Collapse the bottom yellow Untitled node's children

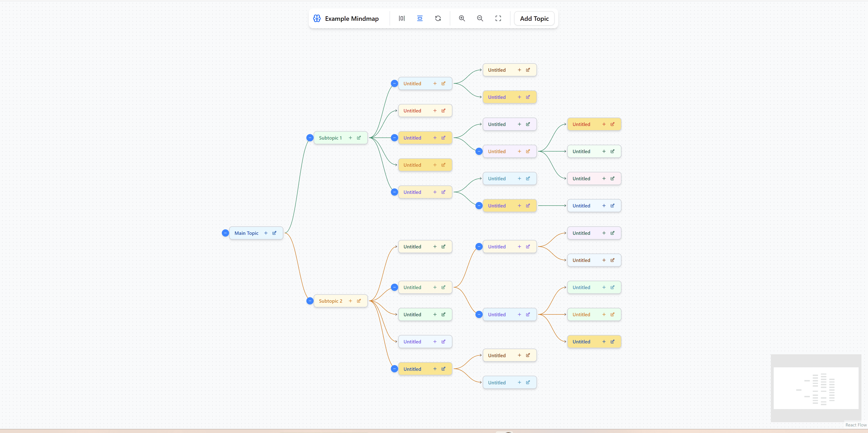[394, 369]
